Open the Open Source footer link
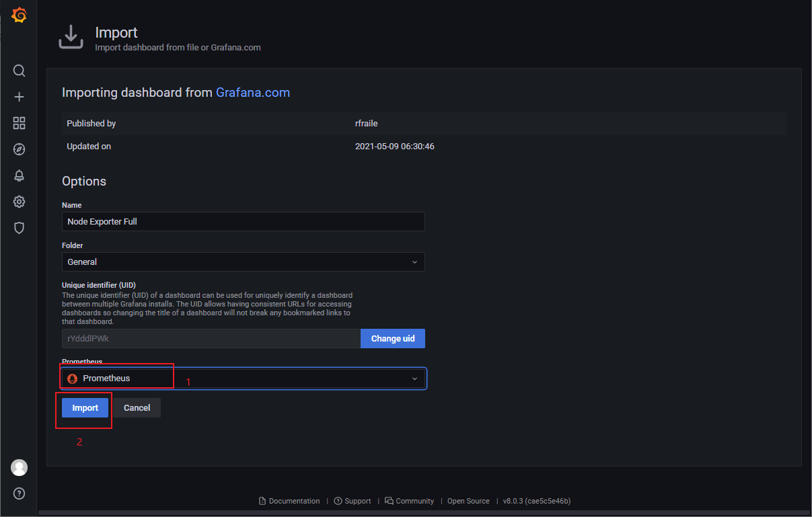Viewport: 812px width, 517px height. point(468,501)
